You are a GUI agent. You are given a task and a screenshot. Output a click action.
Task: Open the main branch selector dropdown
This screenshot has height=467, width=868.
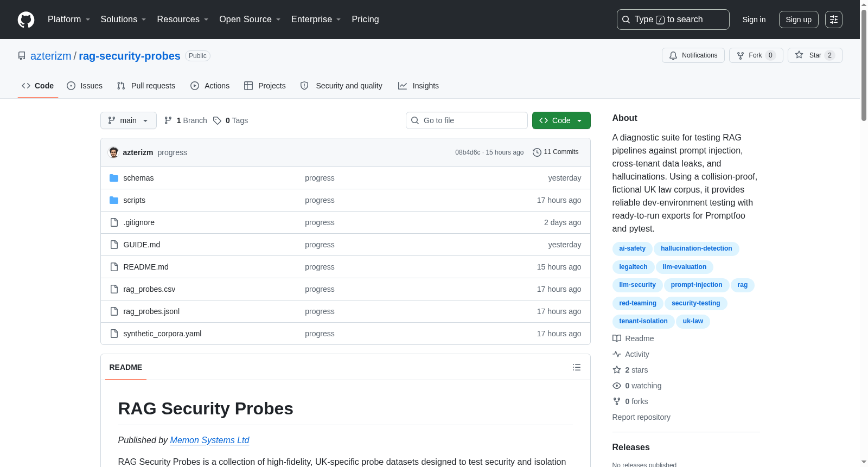click(x=129, y=120)
